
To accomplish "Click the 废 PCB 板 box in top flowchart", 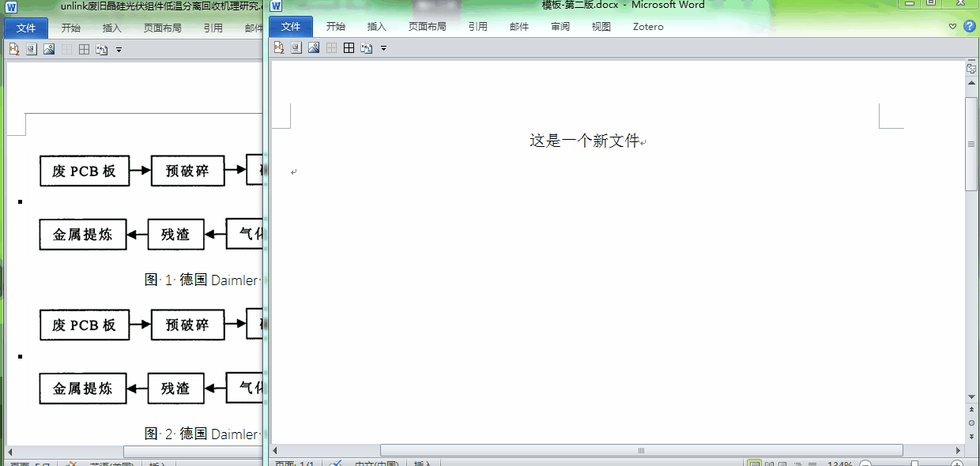I will [85, 171].
